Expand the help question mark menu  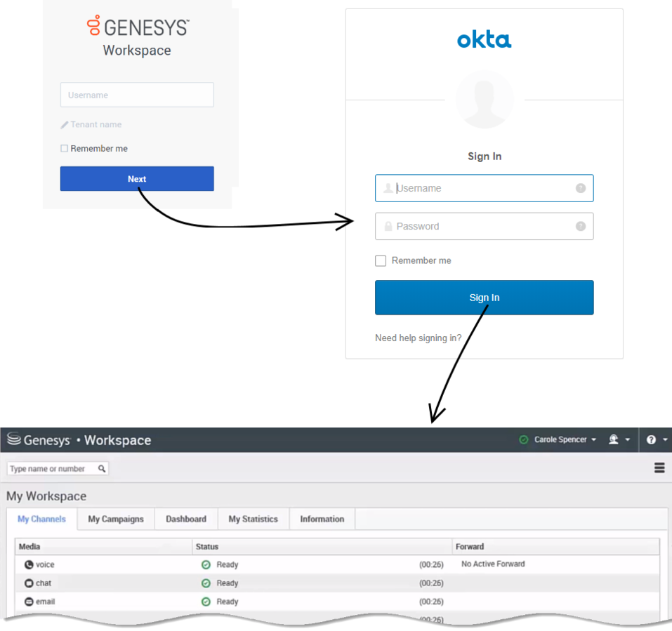[x=656, y=440]
